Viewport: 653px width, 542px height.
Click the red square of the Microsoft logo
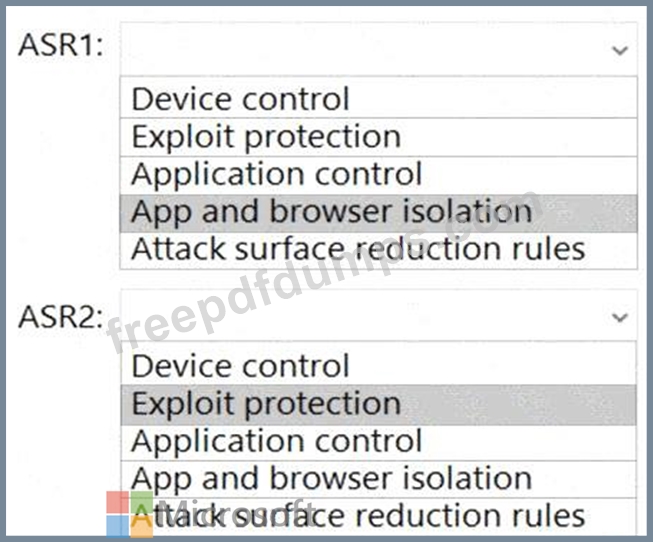point(118,501)
